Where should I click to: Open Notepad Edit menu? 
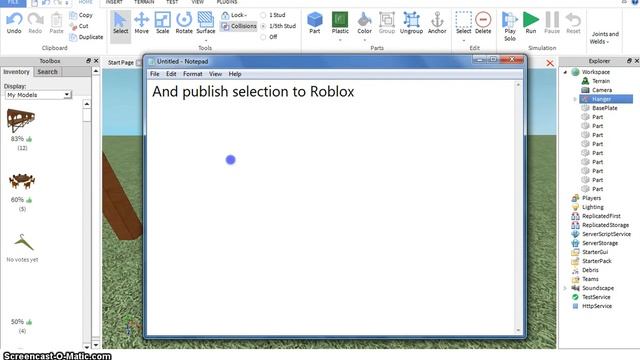pos(171,74)
